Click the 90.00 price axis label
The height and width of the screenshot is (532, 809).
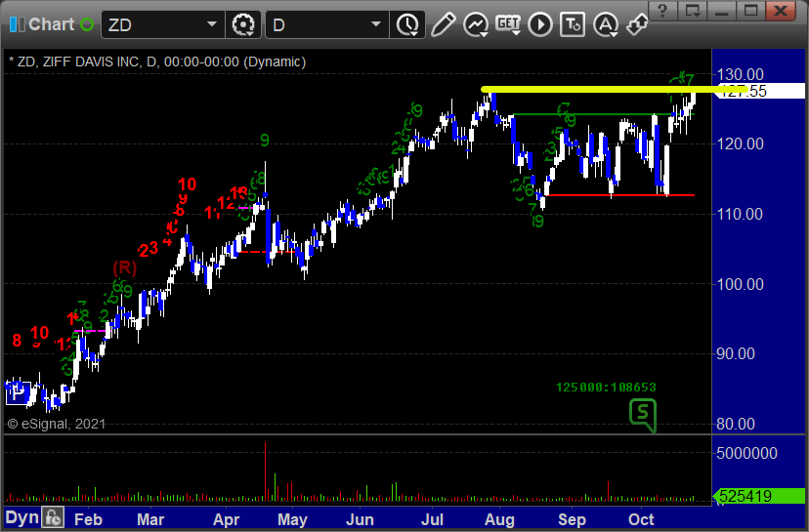[x=735, y=353]
